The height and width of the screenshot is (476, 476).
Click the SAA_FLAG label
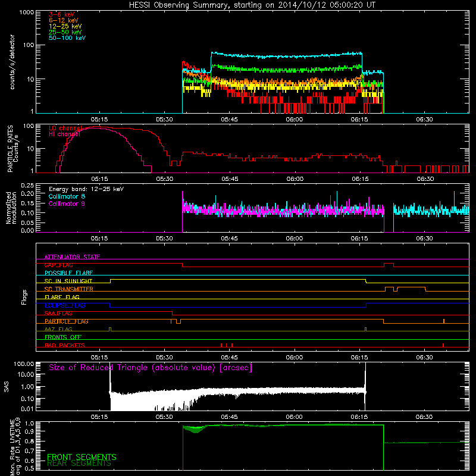[58, 314]
